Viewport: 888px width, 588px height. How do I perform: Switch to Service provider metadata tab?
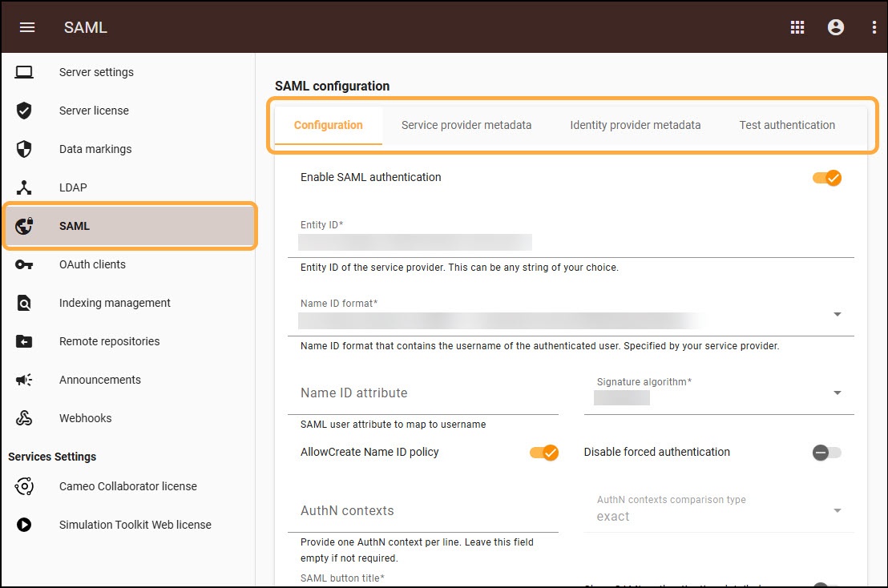point(466,125)
